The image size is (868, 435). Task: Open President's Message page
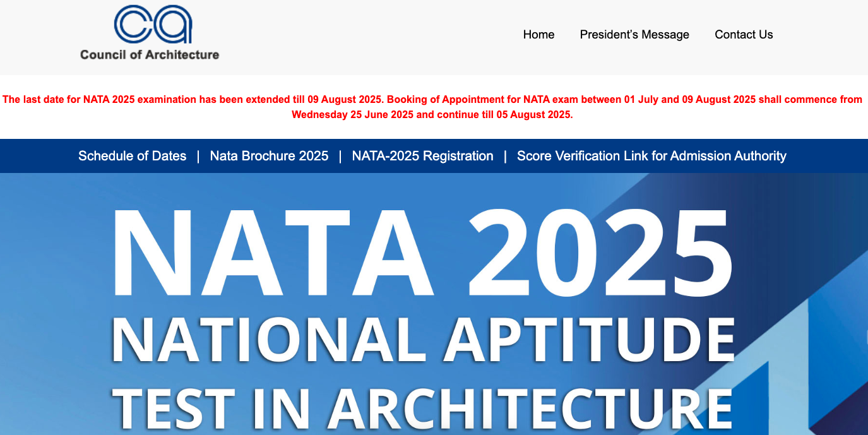pos(634,35)
